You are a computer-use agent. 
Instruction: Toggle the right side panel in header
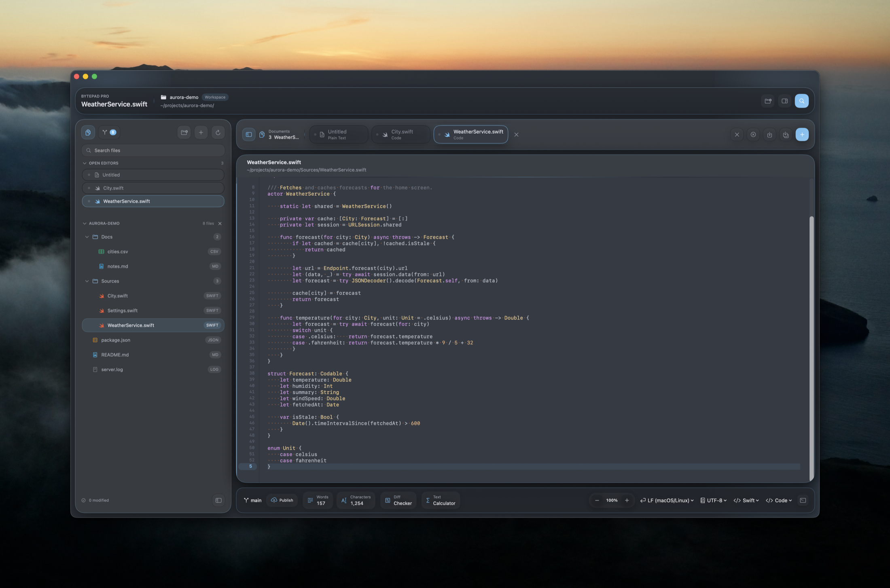pyautogui.click(x=784, y=101)
